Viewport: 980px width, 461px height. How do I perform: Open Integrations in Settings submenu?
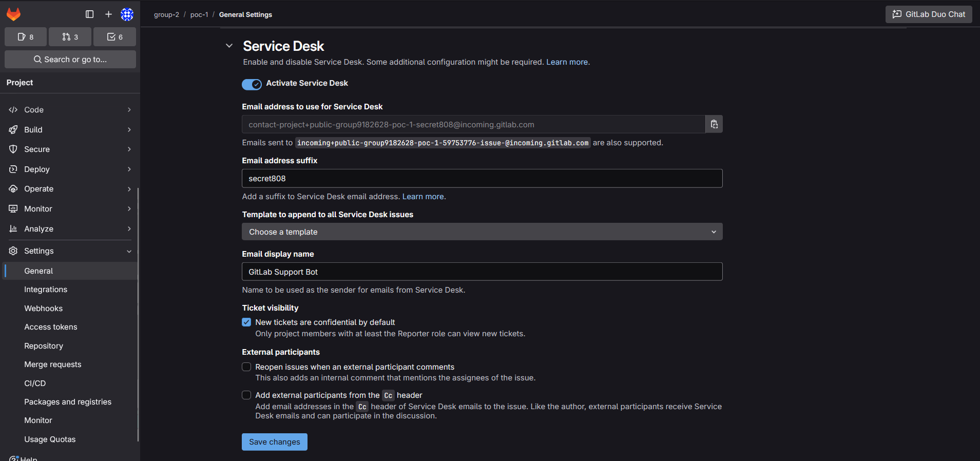pyautogui.click(x=46, y=290)
